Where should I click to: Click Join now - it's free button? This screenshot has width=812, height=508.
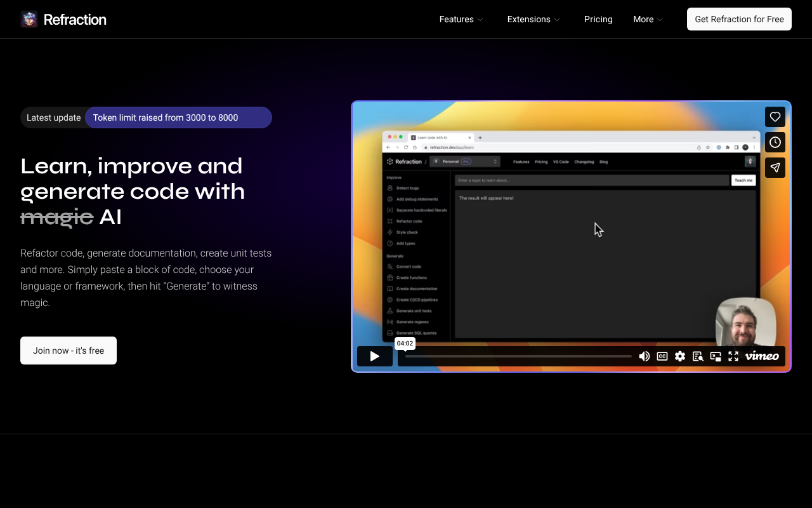[x=69, y=351]
